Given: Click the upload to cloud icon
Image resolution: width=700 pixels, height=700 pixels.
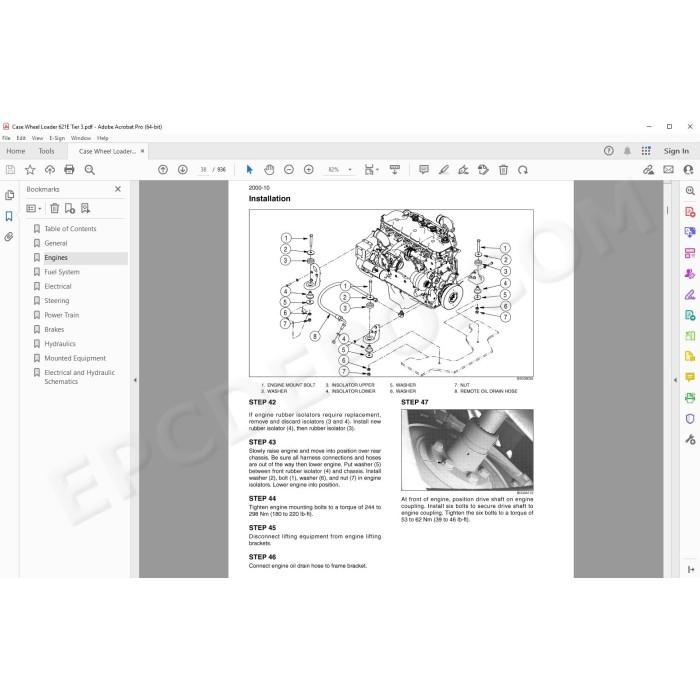Looking at the screenshot, I should click(50, 170).
